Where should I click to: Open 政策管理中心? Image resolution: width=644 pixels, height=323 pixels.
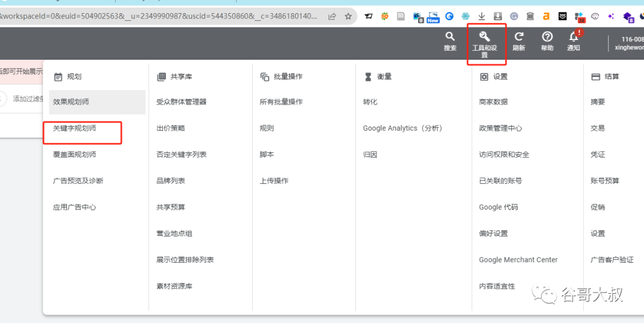(x=501, y=128)
